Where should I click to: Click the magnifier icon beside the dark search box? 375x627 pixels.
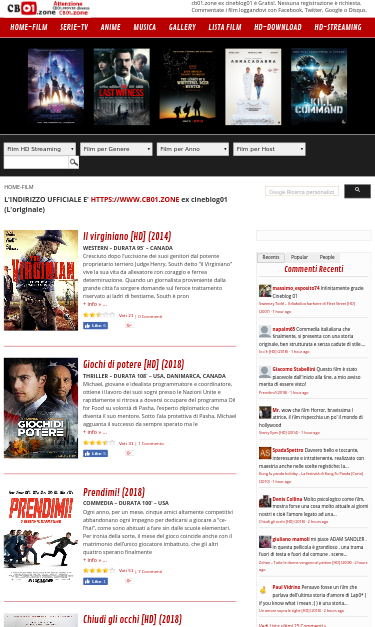[74, 162]
